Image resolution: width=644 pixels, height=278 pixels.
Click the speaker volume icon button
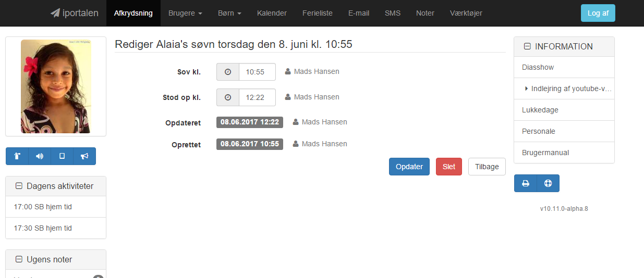point(40,156)
